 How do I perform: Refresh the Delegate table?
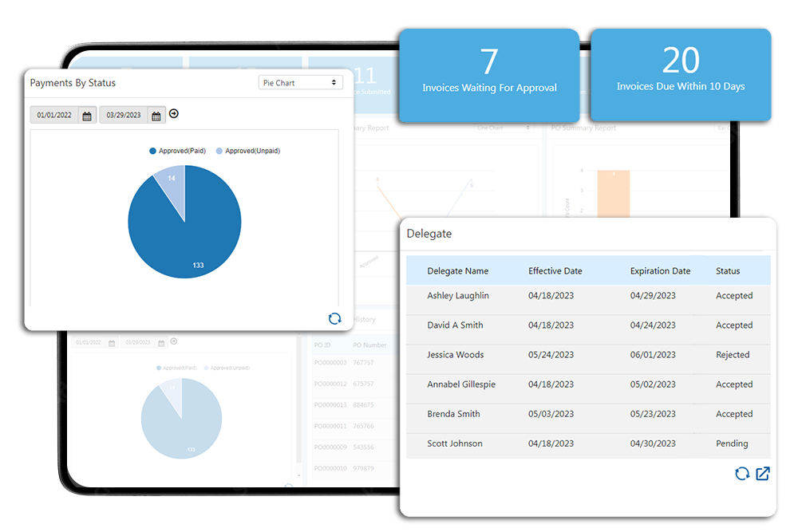coord(741,474)
